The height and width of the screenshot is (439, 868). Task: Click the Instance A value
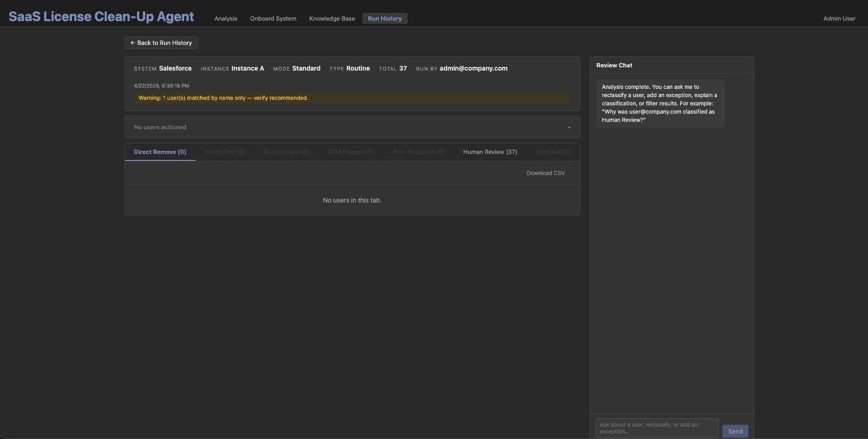point(248,68)
